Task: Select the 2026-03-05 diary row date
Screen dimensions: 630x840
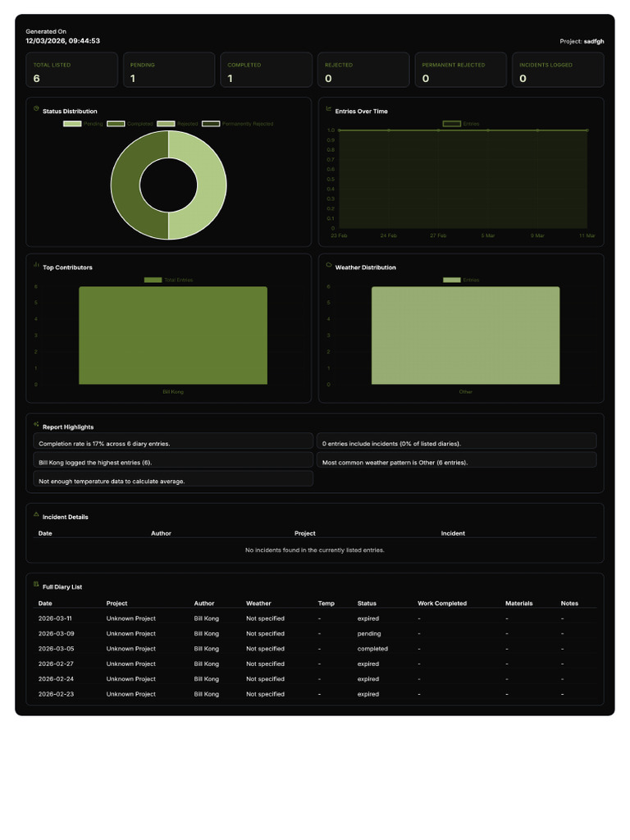Action: pyautogui.click(x=57, y=649)
